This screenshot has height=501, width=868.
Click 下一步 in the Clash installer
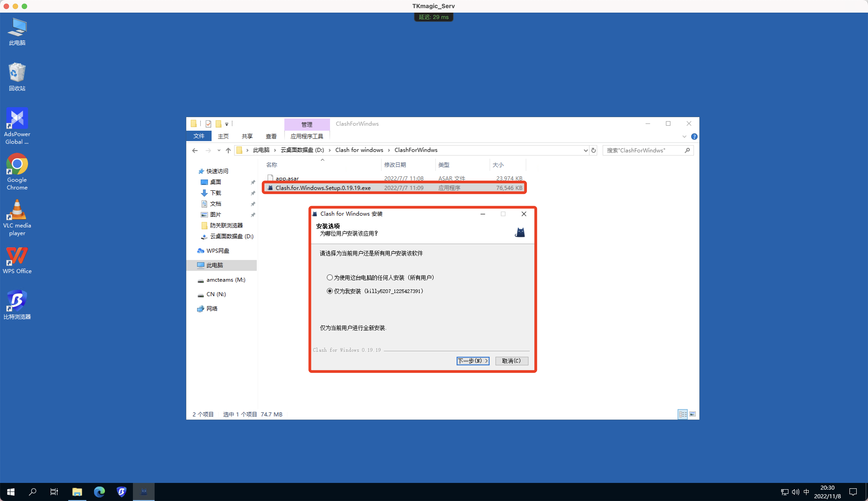472,361
